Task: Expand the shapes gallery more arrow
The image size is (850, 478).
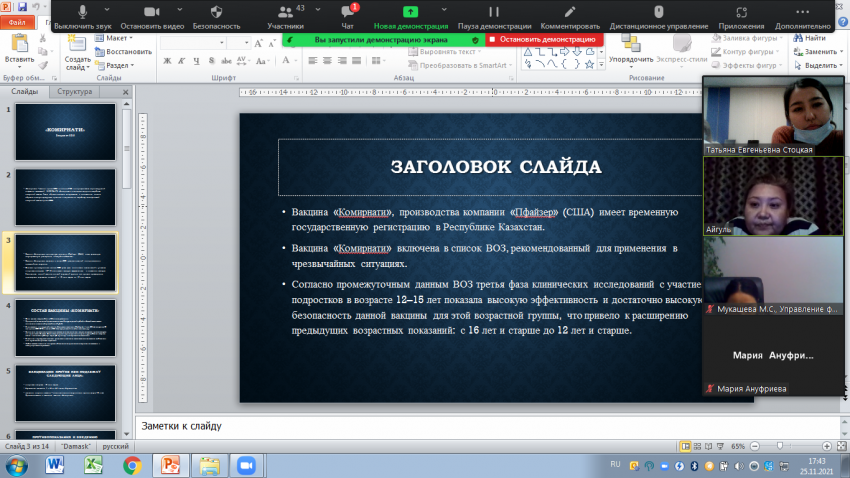Action: (601, 65)
